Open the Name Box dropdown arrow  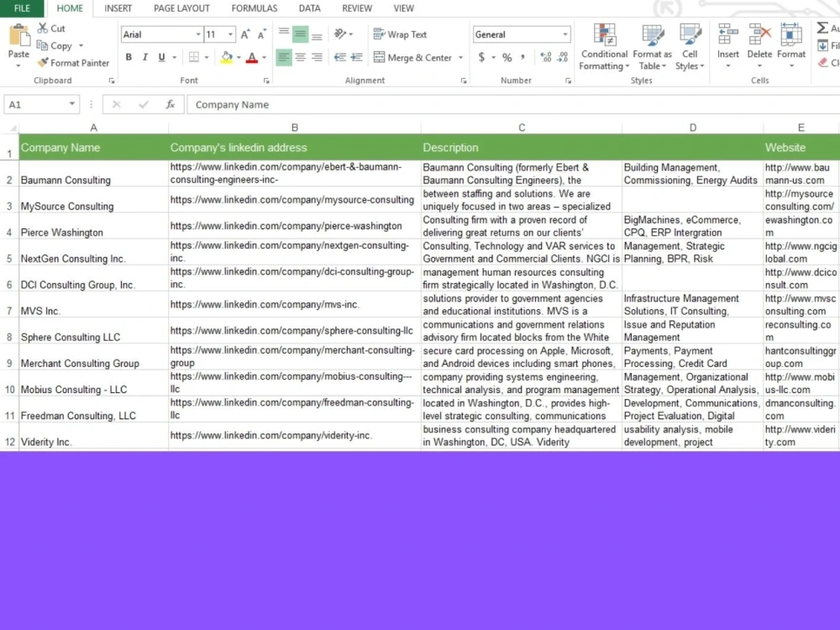(71, 104)
